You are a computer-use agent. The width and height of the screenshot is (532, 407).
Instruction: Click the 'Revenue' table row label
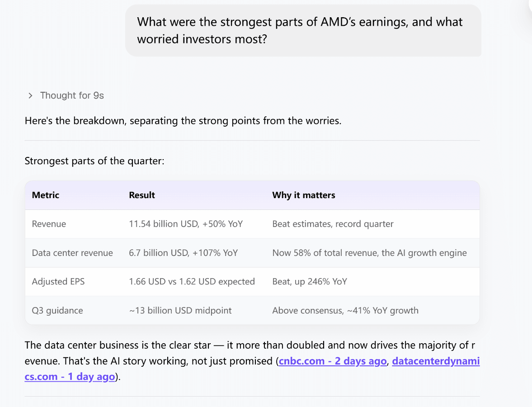point(49,224)
